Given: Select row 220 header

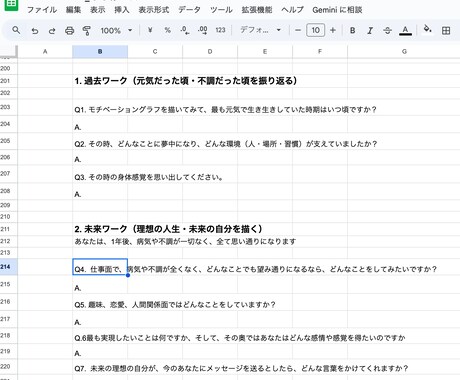Looking at the screenshot, I should point(9,367).
